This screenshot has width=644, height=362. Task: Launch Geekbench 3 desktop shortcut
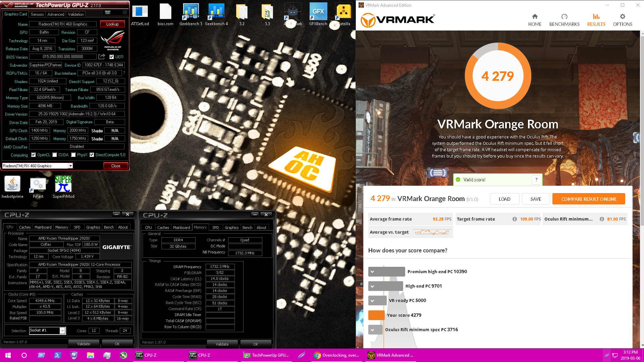coord(191,15)
